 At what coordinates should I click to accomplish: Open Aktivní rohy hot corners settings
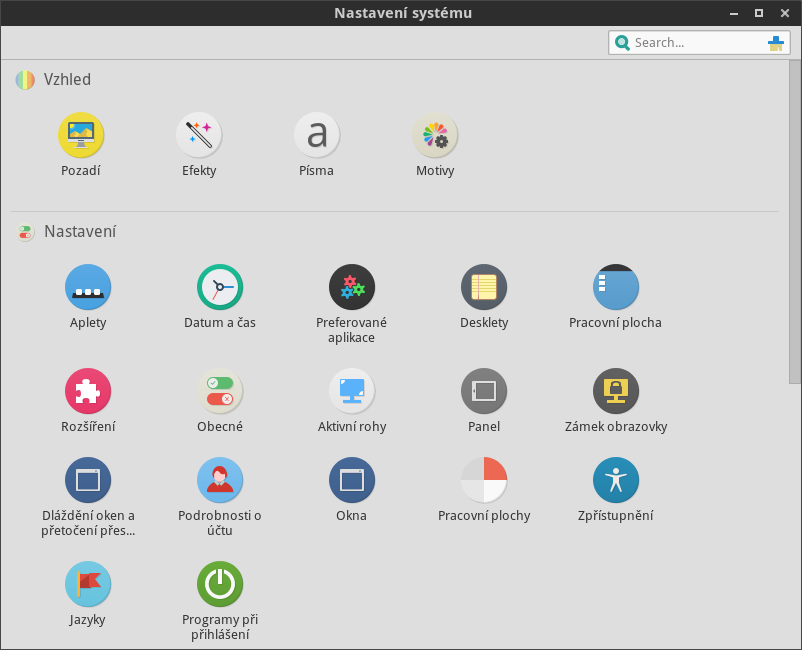pyautogui.click(x=351, y=391)
